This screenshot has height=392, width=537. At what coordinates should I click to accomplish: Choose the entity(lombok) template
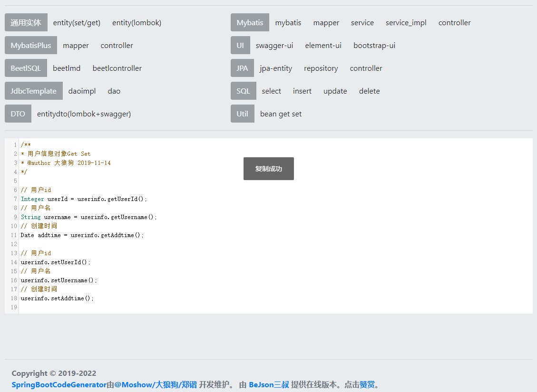pyautogui.click(x=137, y=22)
